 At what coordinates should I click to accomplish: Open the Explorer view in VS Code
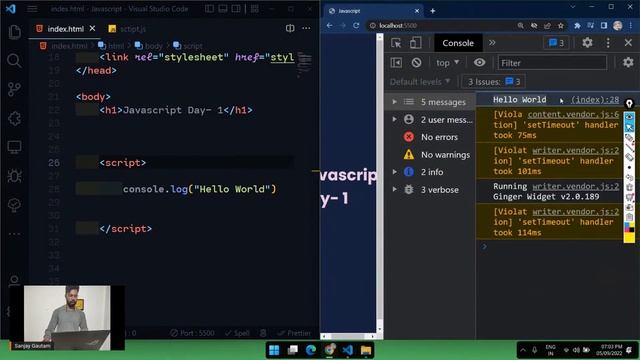[x=15, y=31]
